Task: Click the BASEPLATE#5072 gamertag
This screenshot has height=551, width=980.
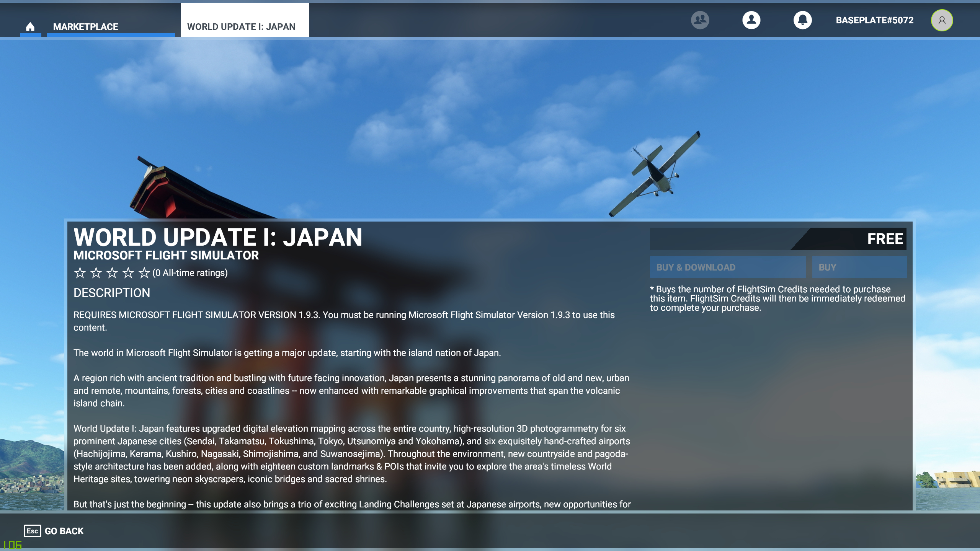Action: tap(874, 20)
